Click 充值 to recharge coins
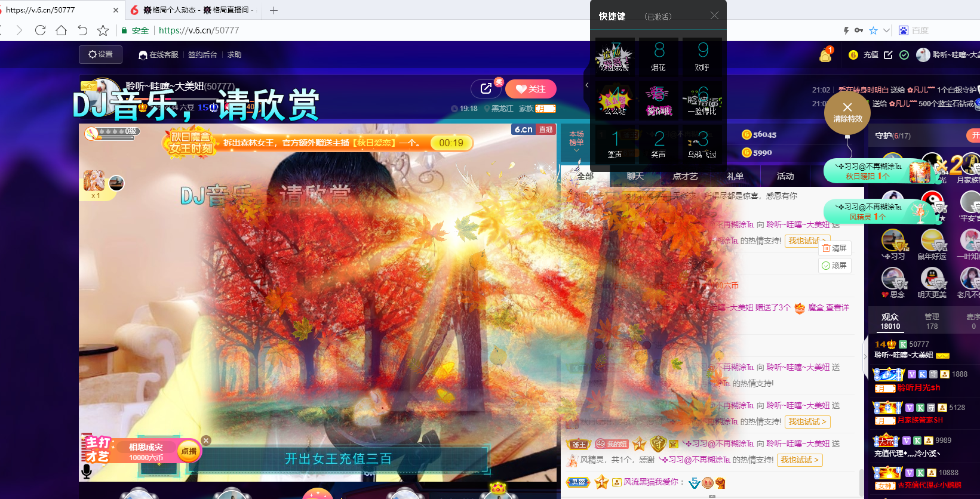This screenshot has height=499, width=980. click(x=871, y=54)
